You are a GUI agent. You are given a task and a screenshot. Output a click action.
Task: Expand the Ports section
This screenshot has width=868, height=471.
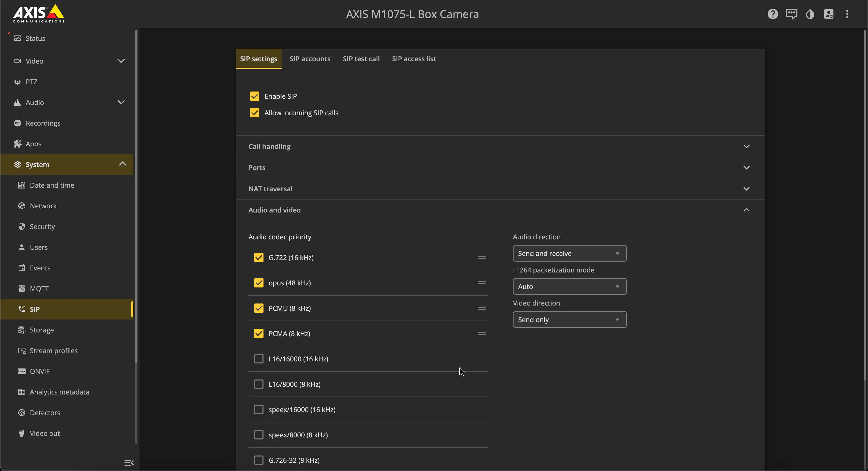coord(500,168)
